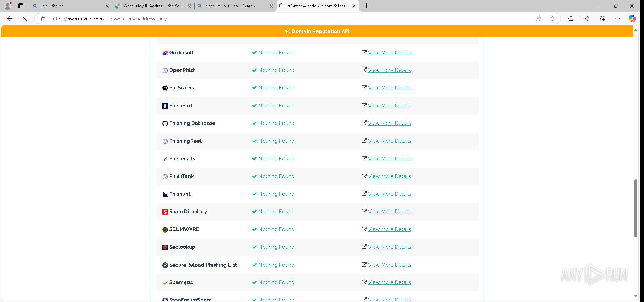
Task: Add this page to favorites
Action: tap(552, 19)
